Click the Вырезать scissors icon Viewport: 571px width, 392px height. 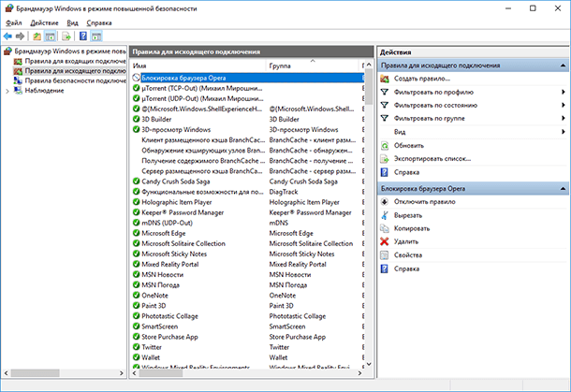pyautogui.click(x=385, y=215)
